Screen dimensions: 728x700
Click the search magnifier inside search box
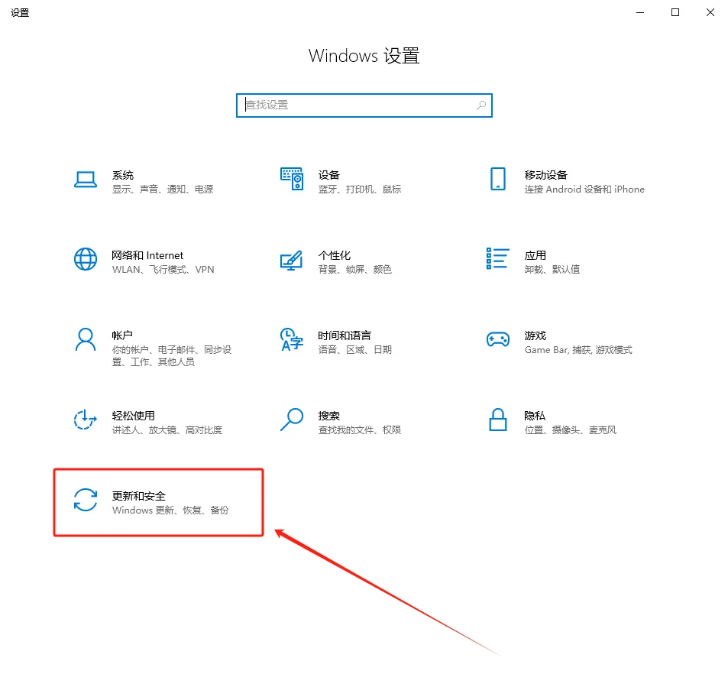[x=480, y=105]
